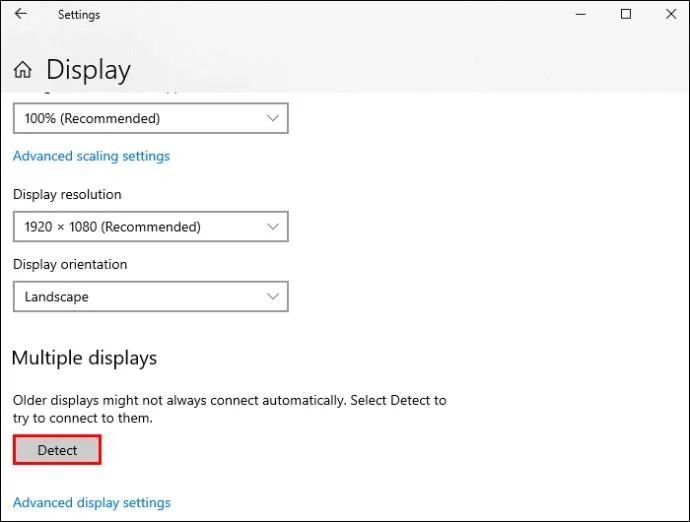Image resolution: width=690 pixels, height=522 pixels.
Task: Click the Display resolution label
Action: pyautogui.click(x=67, y=195)
